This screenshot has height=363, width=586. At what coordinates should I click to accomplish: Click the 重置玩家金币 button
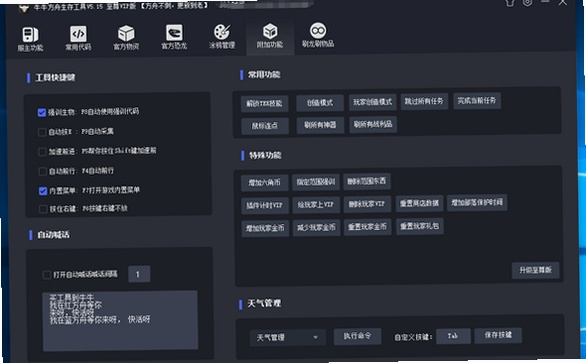point(367,227)
